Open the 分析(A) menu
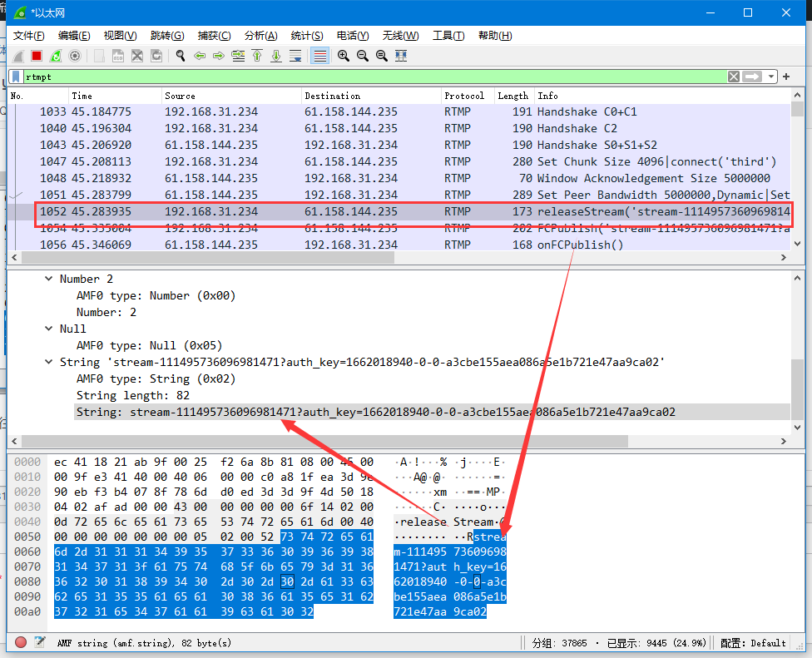Viewport: 812px width, 658px height. (260, 36)
